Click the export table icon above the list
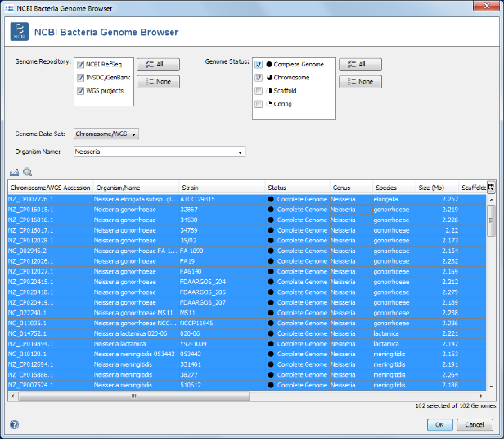504x439 pixels. pyautogui.click(x=14, y=172)
